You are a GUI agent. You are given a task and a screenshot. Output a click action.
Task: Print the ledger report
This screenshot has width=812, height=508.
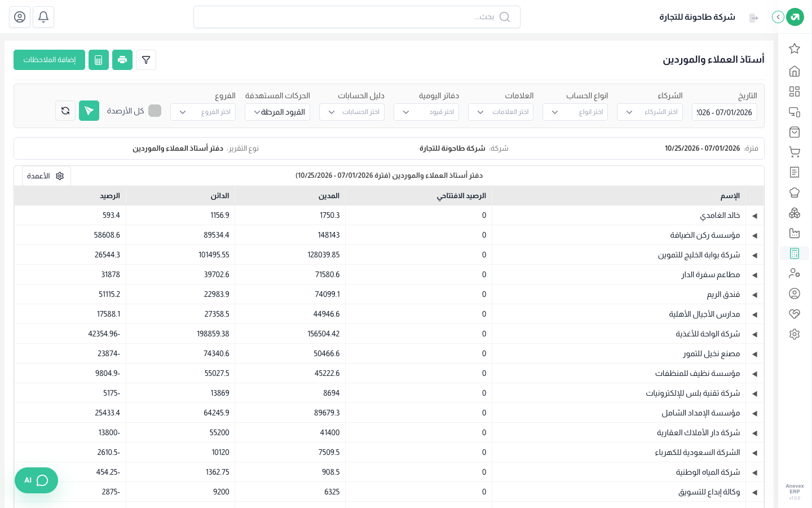(x=122, y=60)
